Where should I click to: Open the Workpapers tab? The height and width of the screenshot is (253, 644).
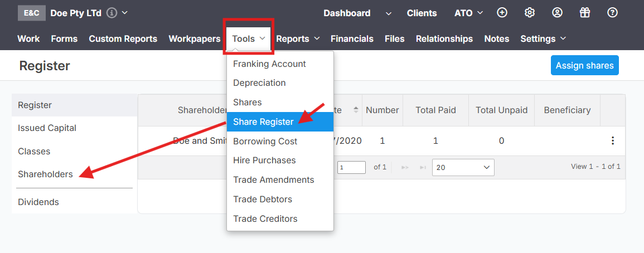point(195,39)
